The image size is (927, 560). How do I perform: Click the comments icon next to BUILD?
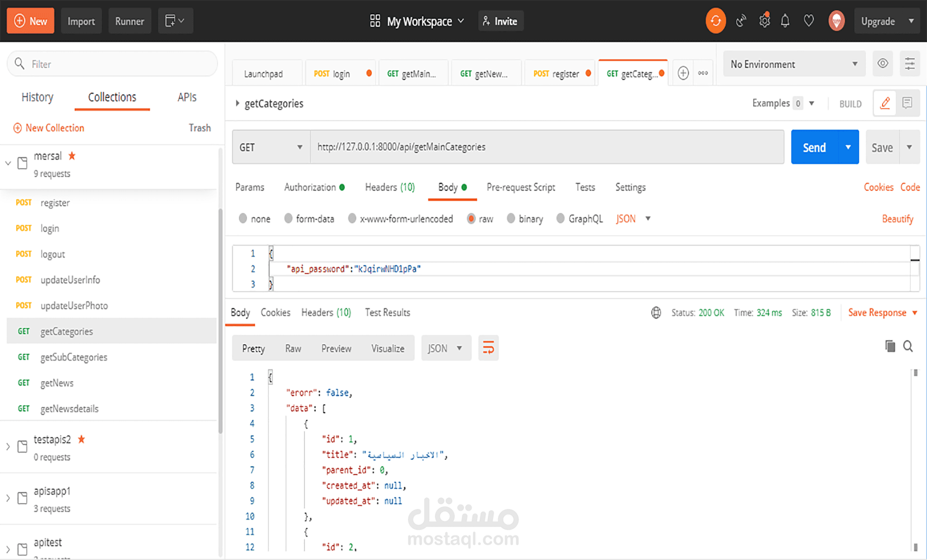point(907,103)
